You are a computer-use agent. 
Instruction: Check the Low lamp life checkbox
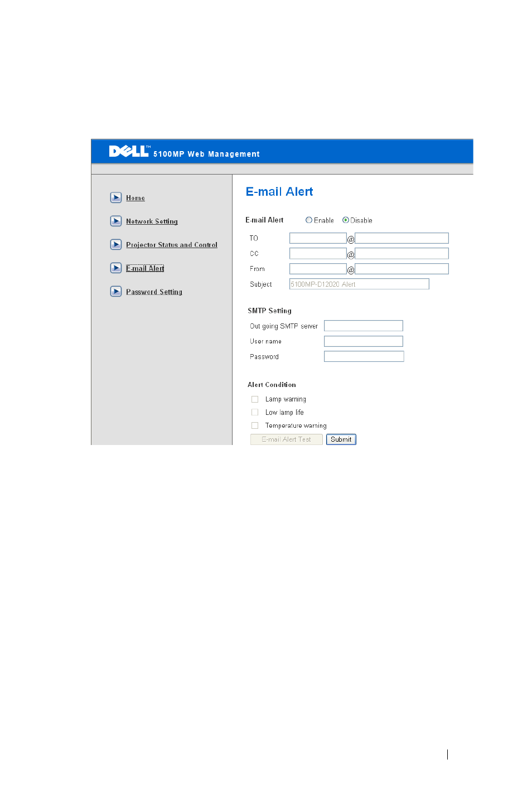(x=255, y=412)
